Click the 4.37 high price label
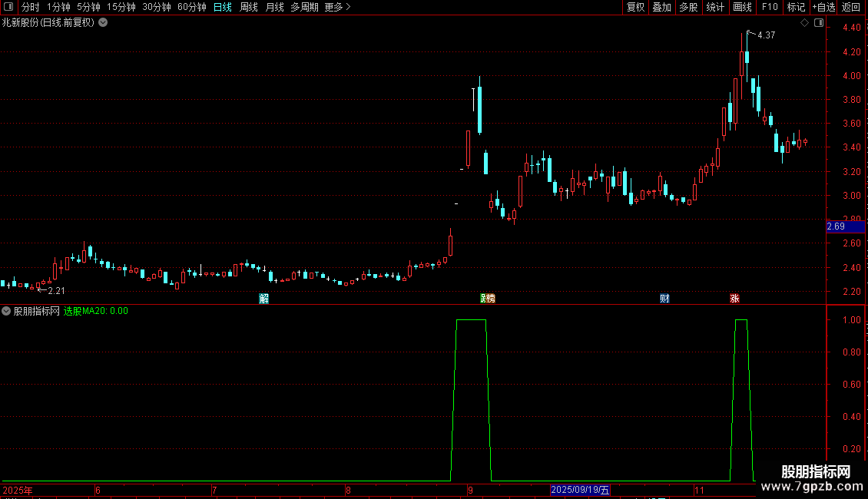The width and height of the screenshot is (868, 499). [766, 35]
